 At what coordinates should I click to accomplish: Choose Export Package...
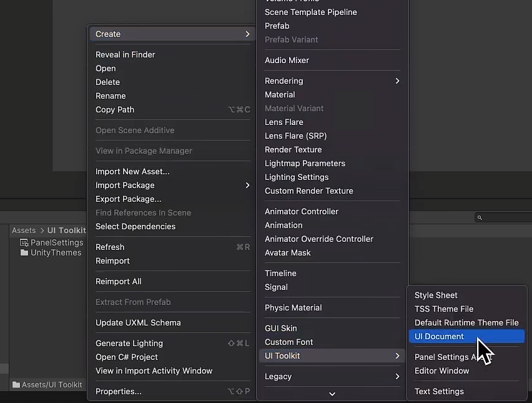click(173, 199)
